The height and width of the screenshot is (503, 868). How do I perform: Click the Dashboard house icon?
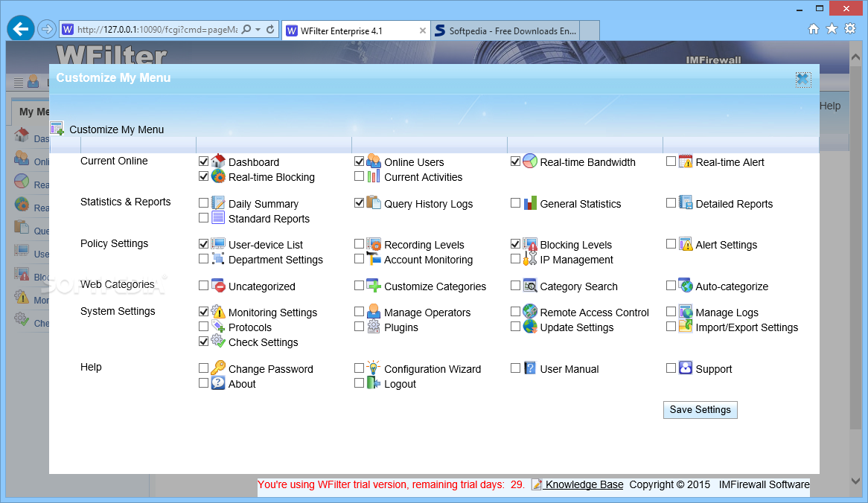[x=218, y=161]
